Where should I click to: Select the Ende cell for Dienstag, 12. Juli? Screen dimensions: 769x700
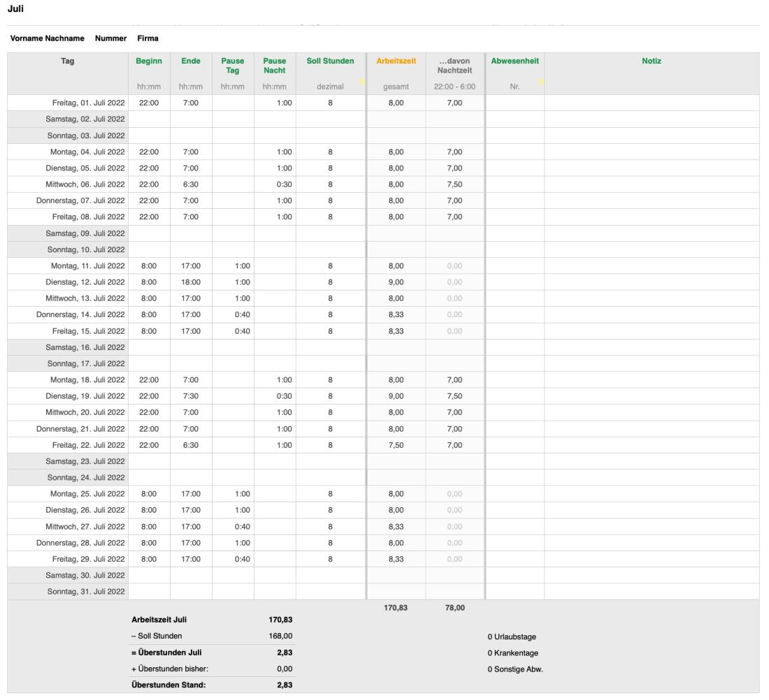coord(191,282)
